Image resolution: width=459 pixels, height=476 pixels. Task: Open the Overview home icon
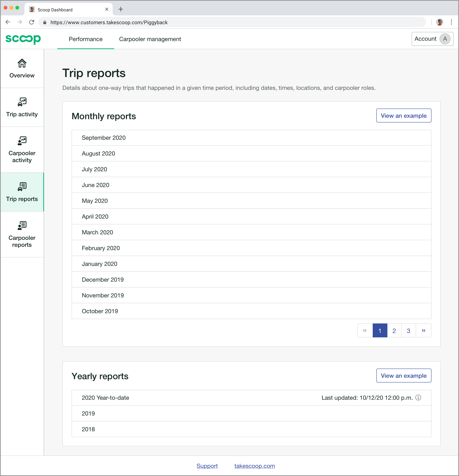coord(22,63)
